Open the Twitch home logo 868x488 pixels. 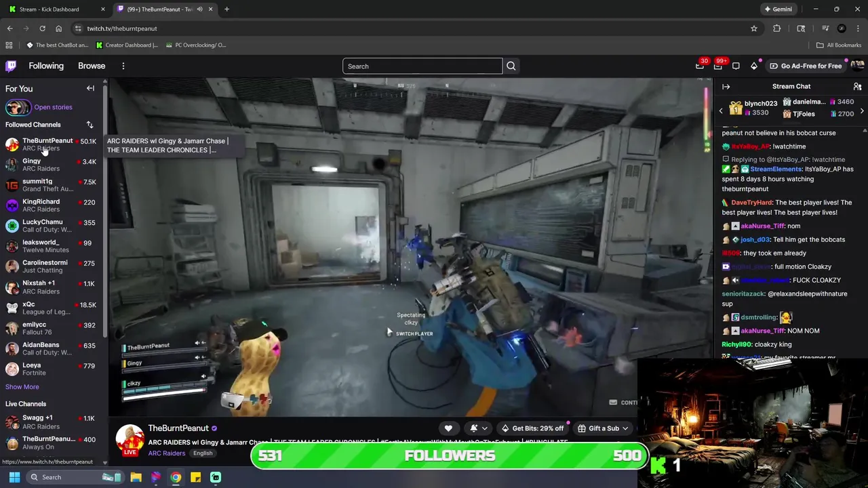11,66
